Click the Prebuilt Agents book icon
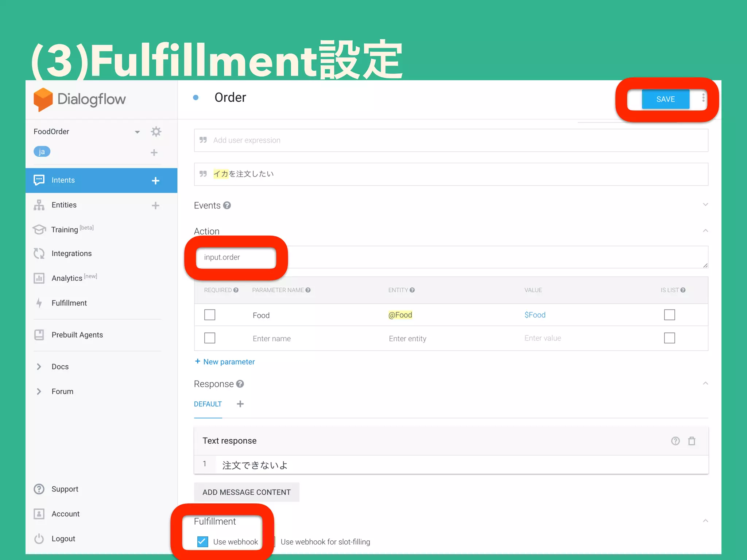 click(39, 335)
